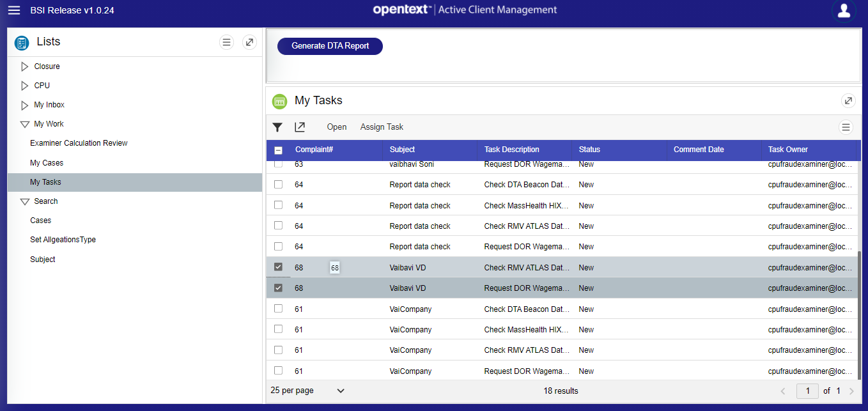Click the Generate DTA Report button

click(330, 46)
